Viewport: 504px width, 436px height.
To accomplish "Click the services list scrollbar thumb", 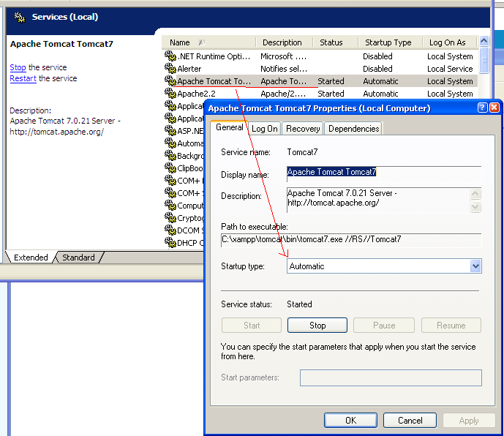I will coord(484,61).
